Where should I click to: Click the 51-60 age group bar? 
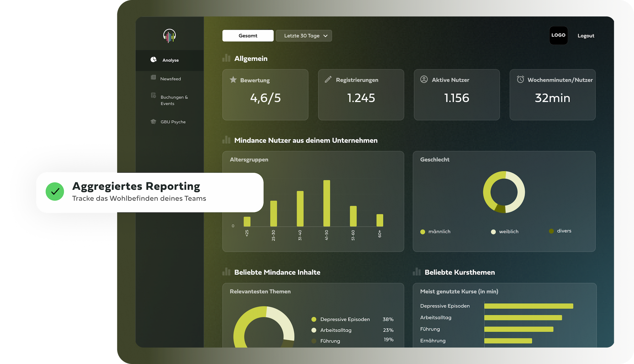(x=353, y=216)
